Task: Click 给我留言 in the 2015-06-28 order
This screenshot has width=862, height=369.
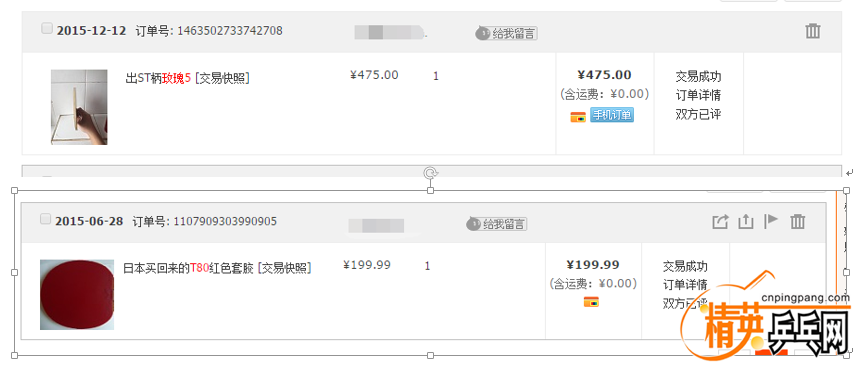Action: 496,224
